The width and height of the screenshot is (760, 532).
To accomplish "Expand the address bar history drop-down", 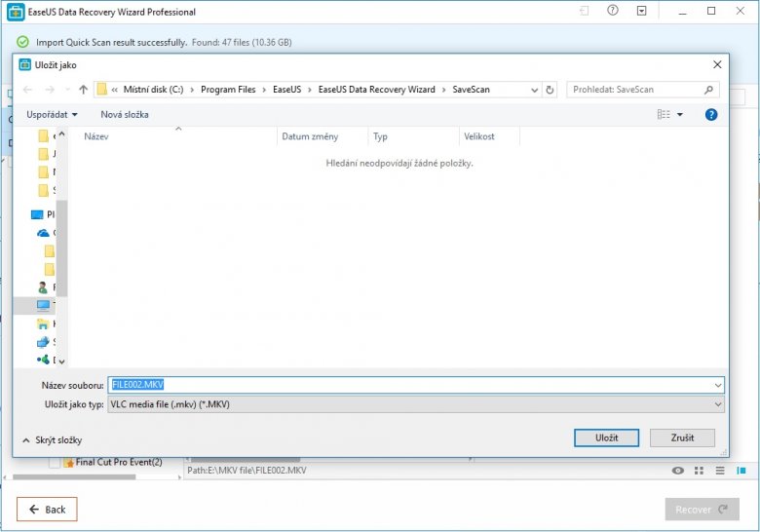I will click(x=534, y=90).
